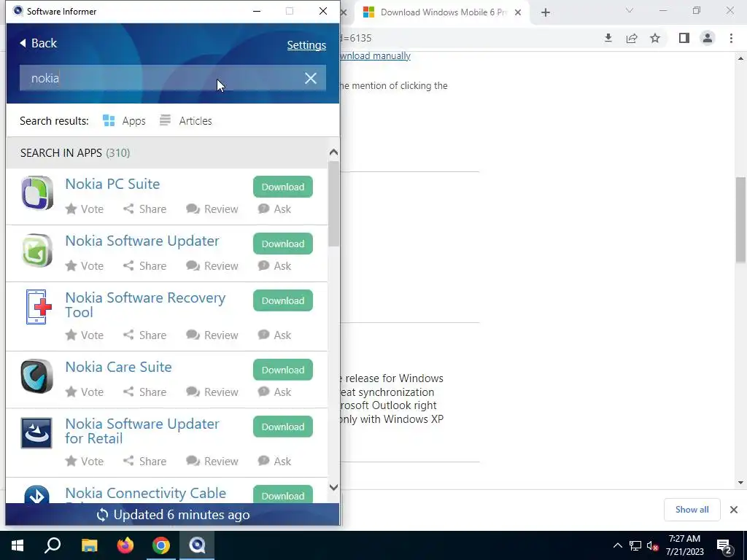Open Windows Start menu
The height and width of the screenshot is (560, 747).
[x=18, y=545]
